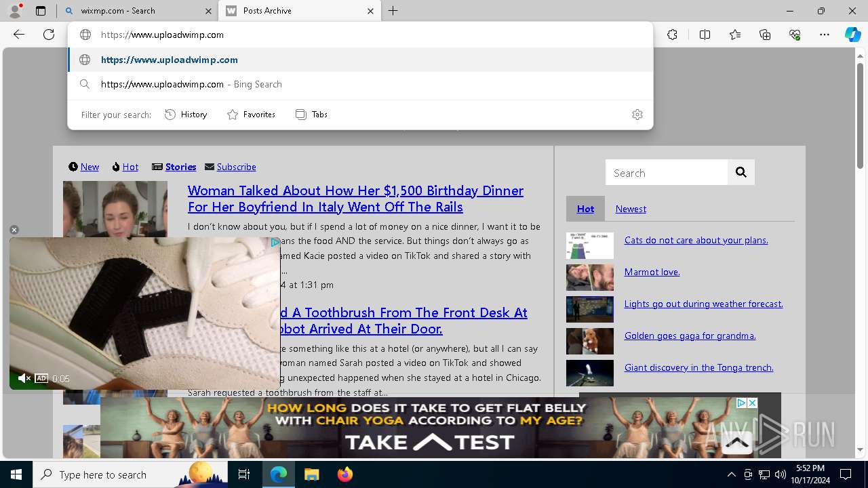Switch to Newest sidebar tab
This screenshot has height=488, width=868.
pyautogui.click(x=631, y=209)
